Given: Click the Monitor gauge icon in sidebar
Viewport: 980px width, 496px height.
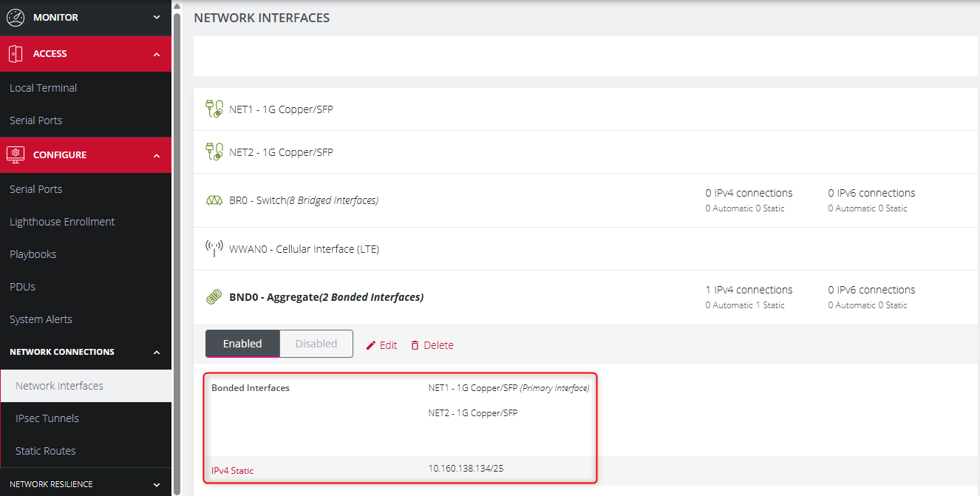Looking at the screenshot, I should [16, 17].
